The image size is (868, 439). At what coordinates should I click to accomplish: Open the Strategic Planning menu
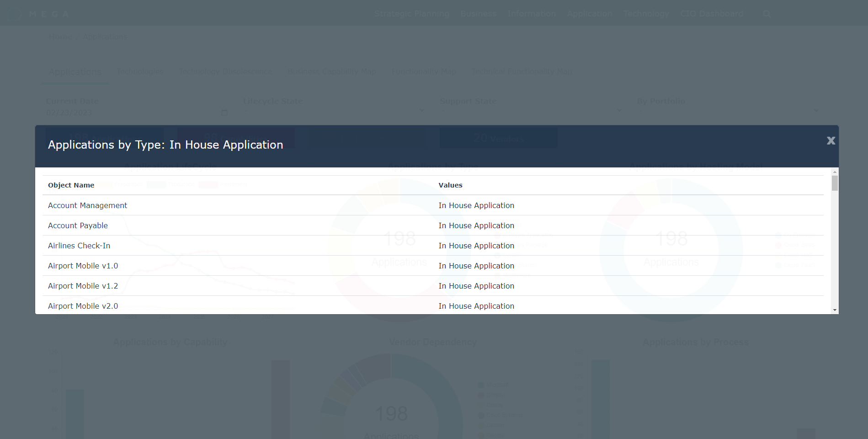pos(411,14)
